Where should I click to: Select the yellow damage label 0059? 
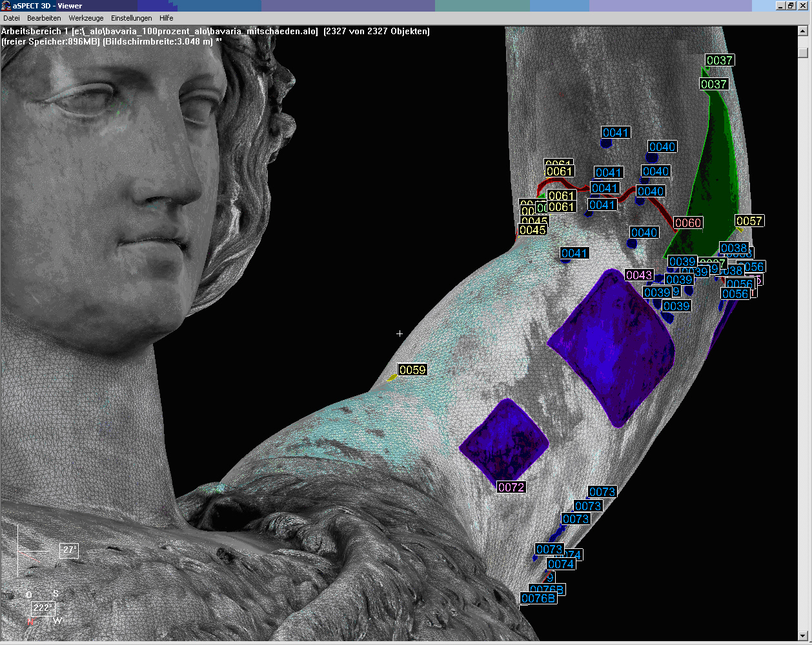[x=412, y=370]
